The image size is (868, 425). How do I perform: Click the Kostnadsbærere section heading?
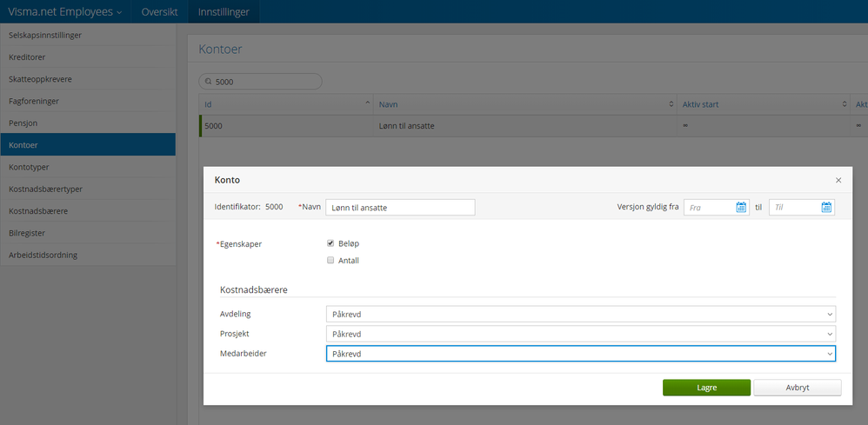point(254,289)
